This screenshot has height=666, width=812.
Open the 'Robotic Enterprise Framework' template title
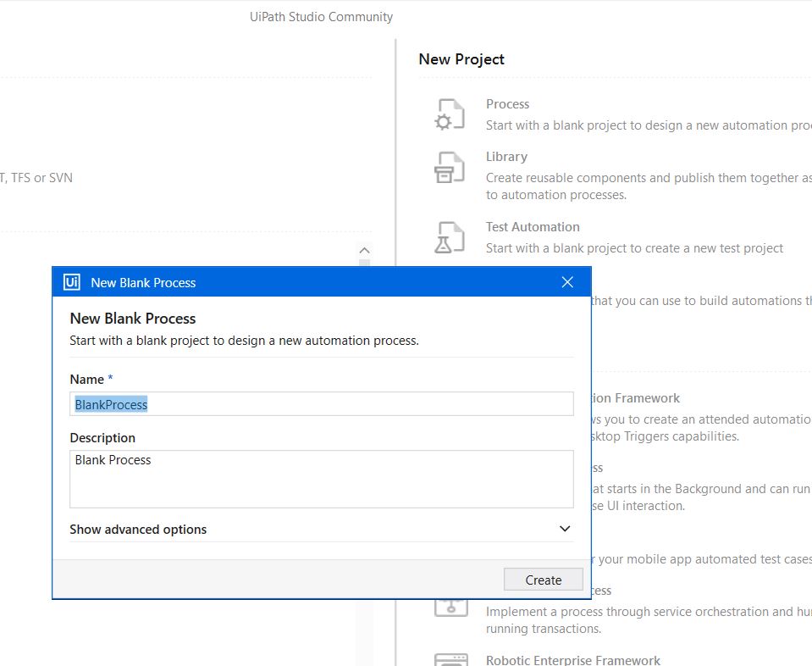(572, 660)
